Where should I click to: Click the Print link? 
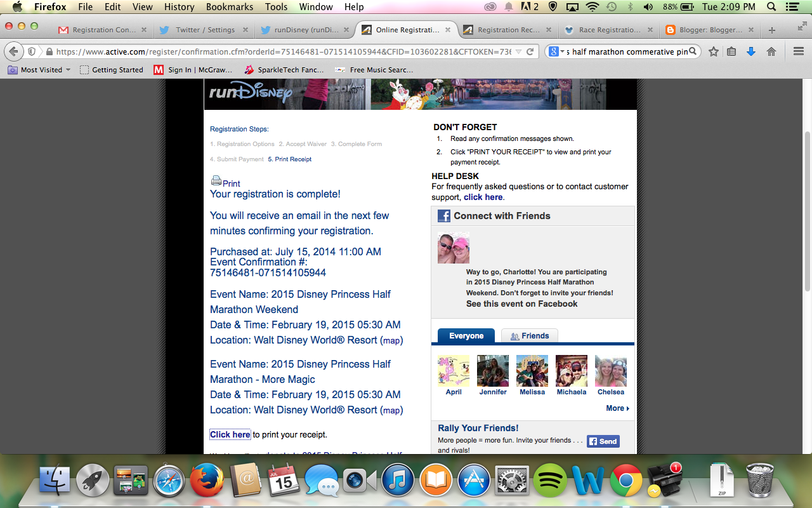click(232, 184)
